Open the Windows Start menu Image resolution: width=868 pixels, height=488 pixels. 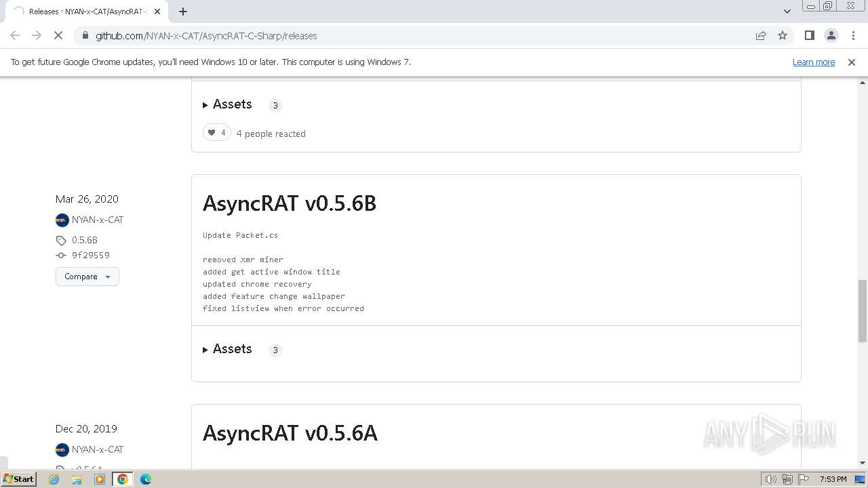click(19, 479)
